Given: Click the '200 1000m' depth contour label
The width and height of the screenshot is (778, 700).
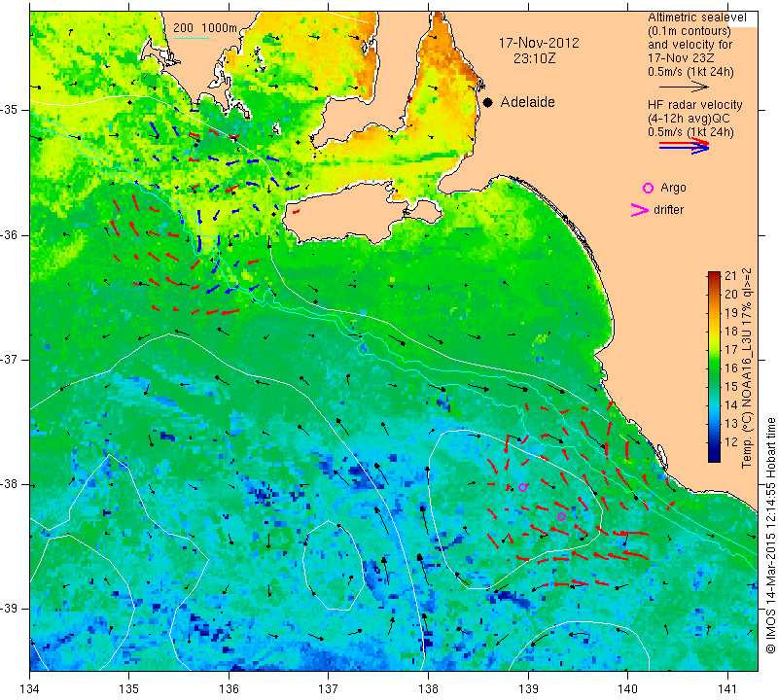Looking at the screenshot, I should 205,28.
